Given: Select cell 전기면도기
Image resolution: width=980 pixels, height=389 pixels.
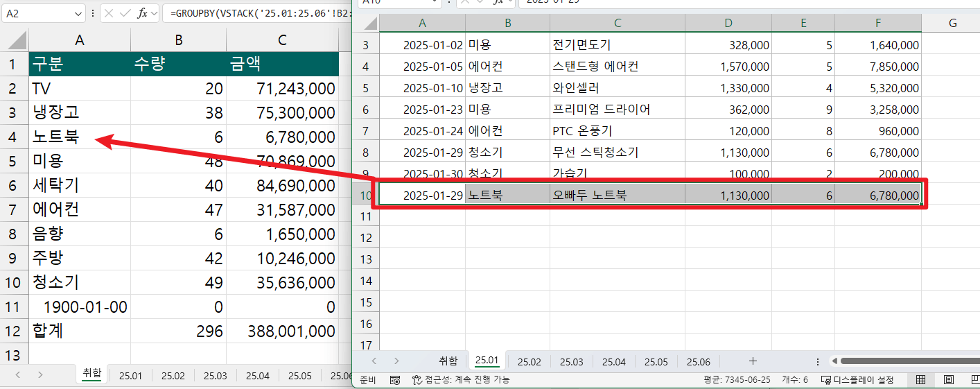Looking at the screenshot, I should point(618,45).
